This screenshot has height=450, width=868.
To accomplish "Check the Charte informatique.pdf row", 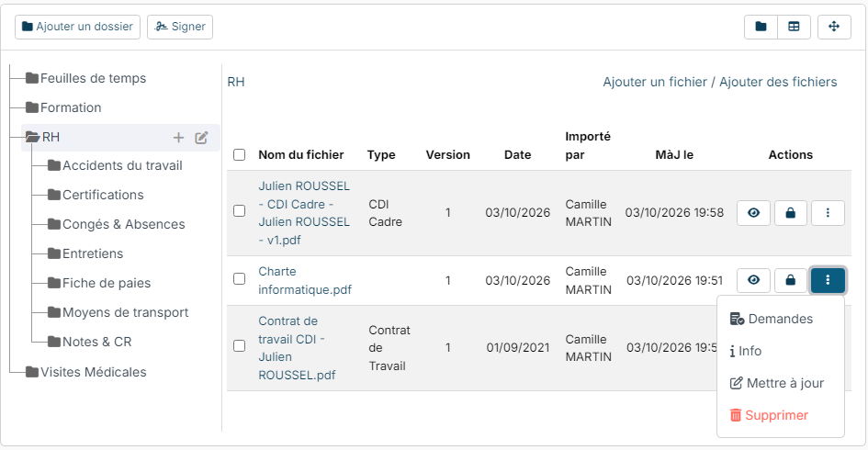I will pos(239,278).
